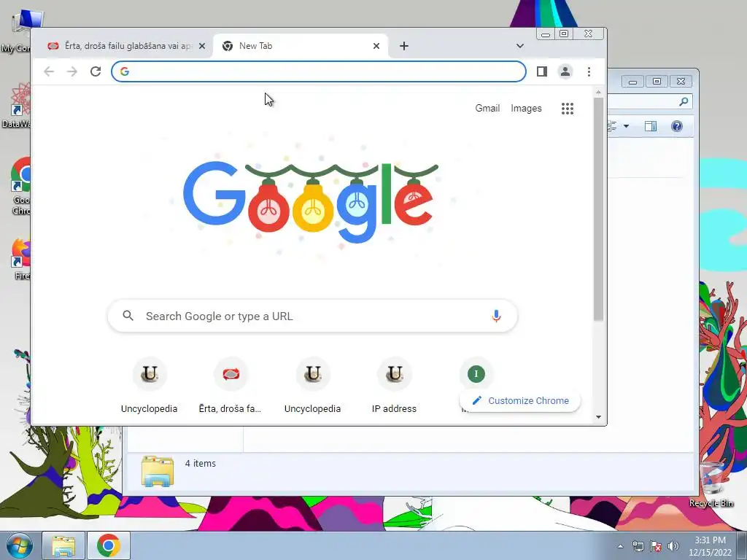Start voice search with the microphone
This screenshot has width=747, height=560.
point(496,316)
